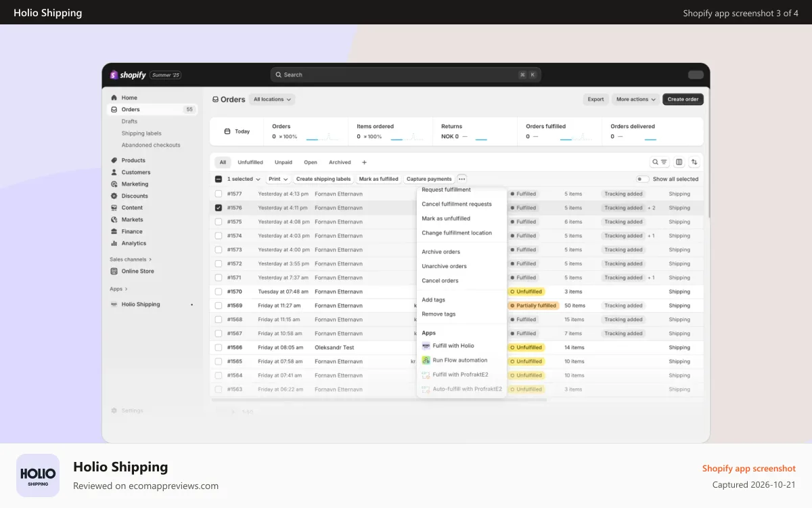Screen dimensions: 812x508
Task: Click the Search field in top bar
Action: pos(405,75)
